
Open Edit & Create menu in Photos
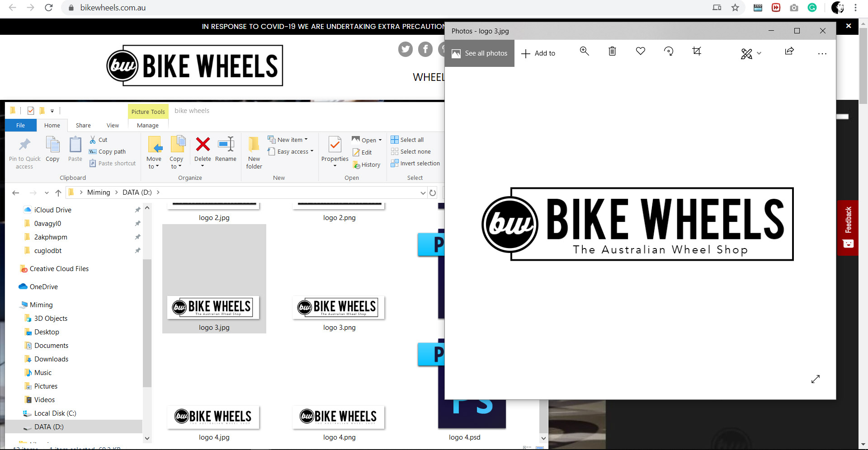(x=751, y=54)
